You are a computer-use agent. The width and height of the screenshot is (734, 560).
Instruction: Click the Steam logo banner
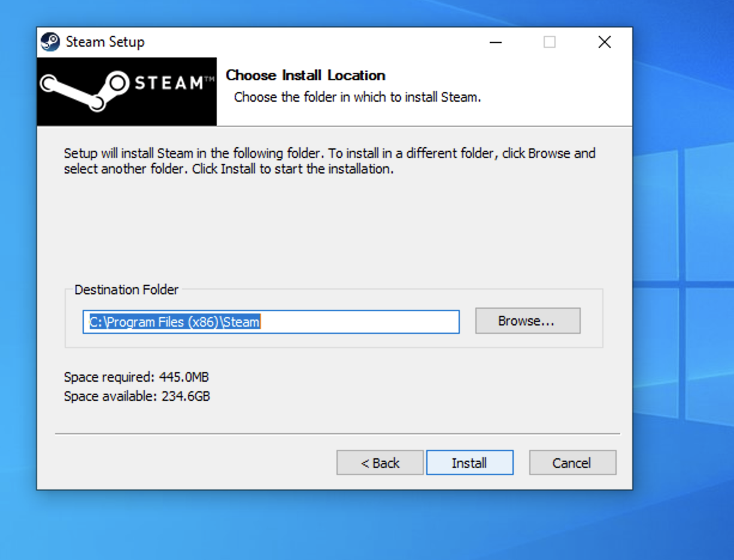point(127,92)
